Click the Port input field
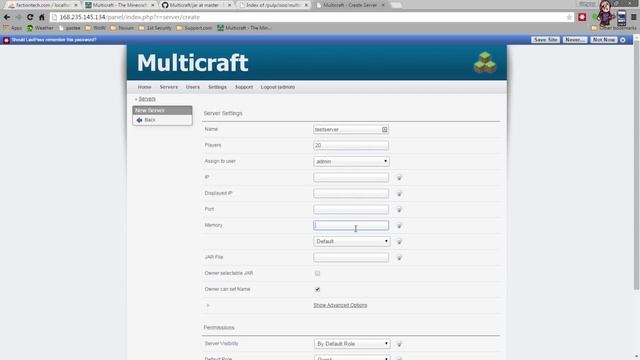This screenshot has height=360, width=640. (351, 209)
